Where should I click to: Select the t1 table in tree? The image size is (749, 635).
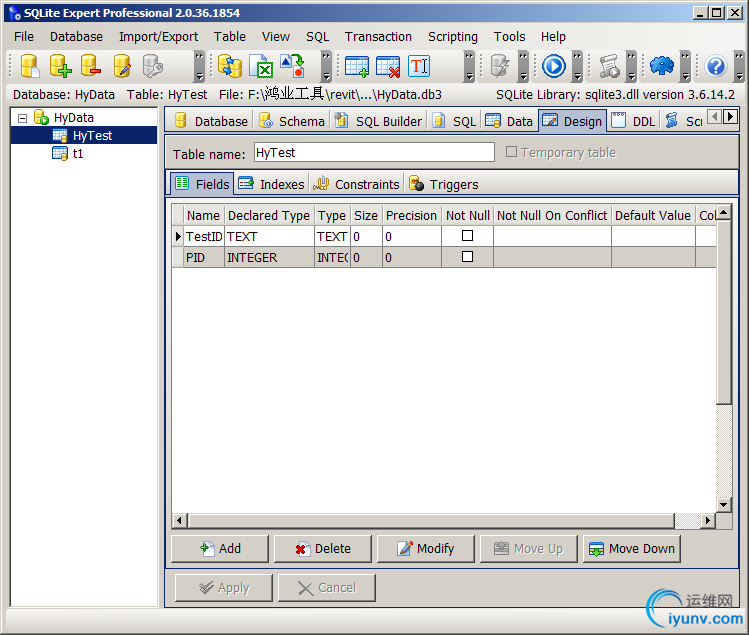pos(78,154)
